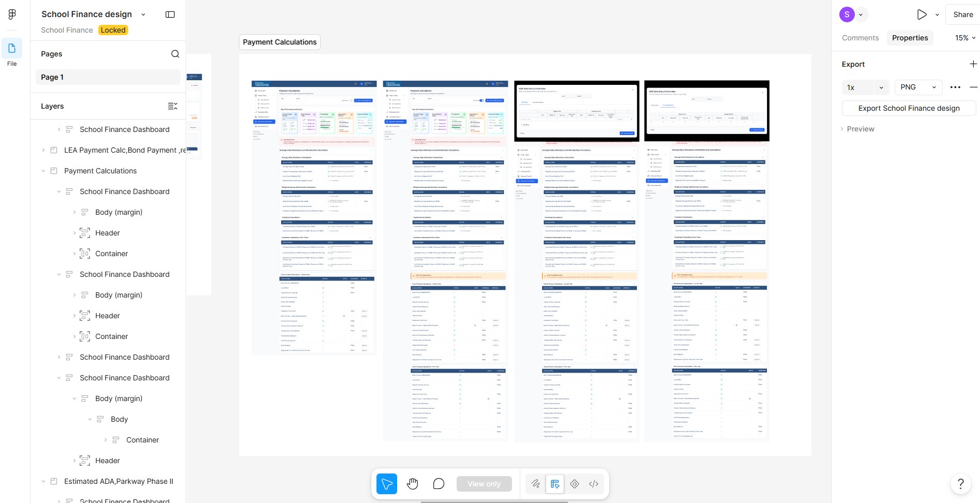Click the School Finance project name
980x503 pixels.
[x=67, y=30]
